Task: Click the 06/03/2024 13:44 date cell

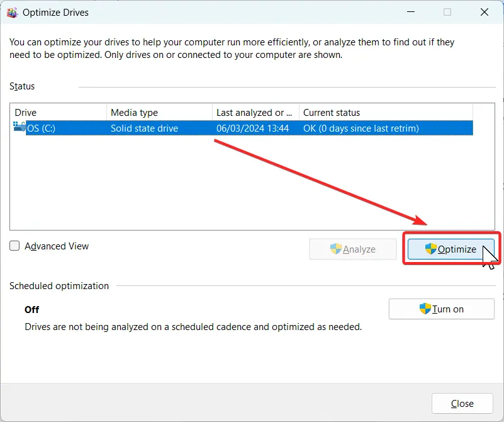Action: pyautogui.click(x=253, y=128)
